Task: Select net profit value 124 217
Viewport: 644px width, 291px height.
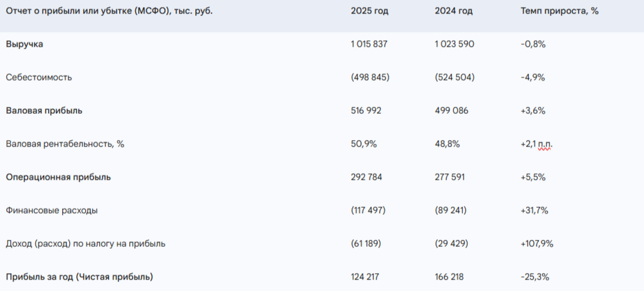Action: [x=365, y=277]
